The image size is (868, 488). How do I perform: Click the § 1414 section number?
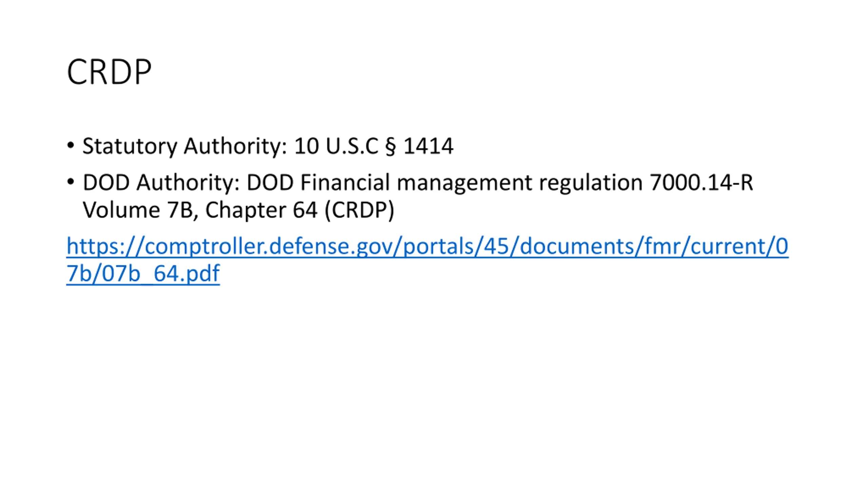(x=419, y=146)
